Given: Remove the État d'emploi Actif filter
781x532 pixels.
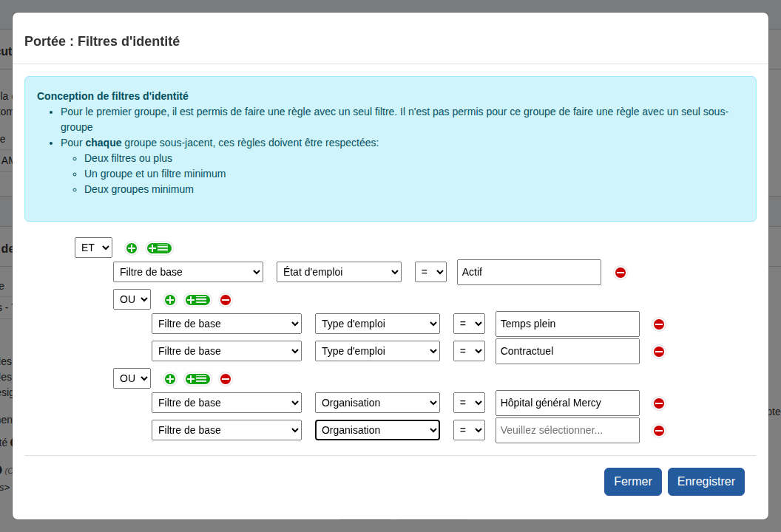Looking at the screenshot, I should pyautogui.click(x=620, y=272).
